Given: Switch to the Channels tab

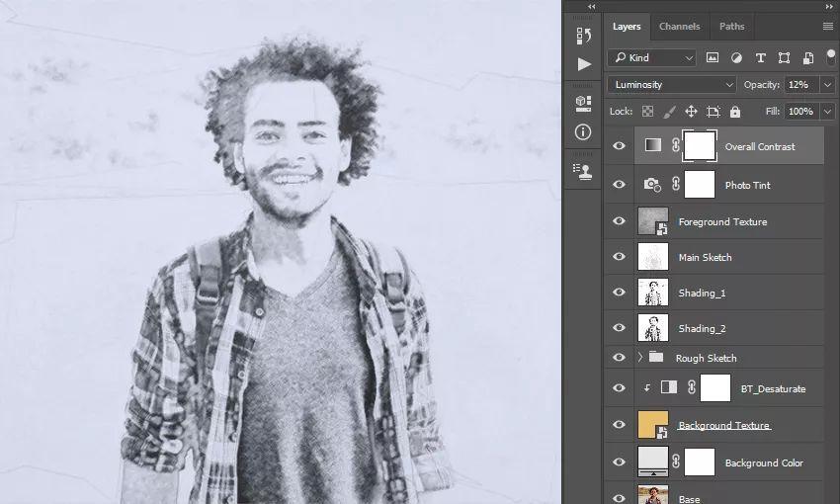Looking at the screenshot, I should point(679,27).
